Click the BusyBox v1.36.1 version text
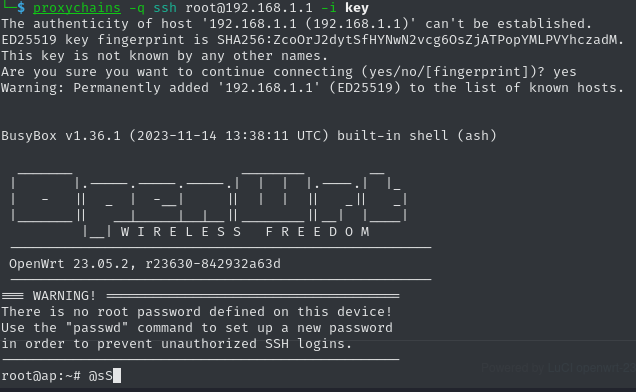Image resolution: width=636 pixels, height=392 pixels. coord(61,136)
